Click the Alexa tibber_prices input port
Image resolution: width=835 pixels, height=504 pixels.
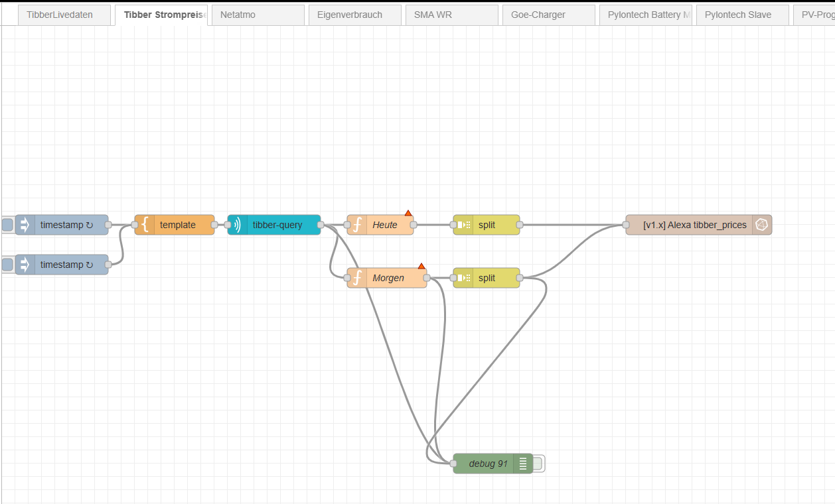tap(626, 225)
